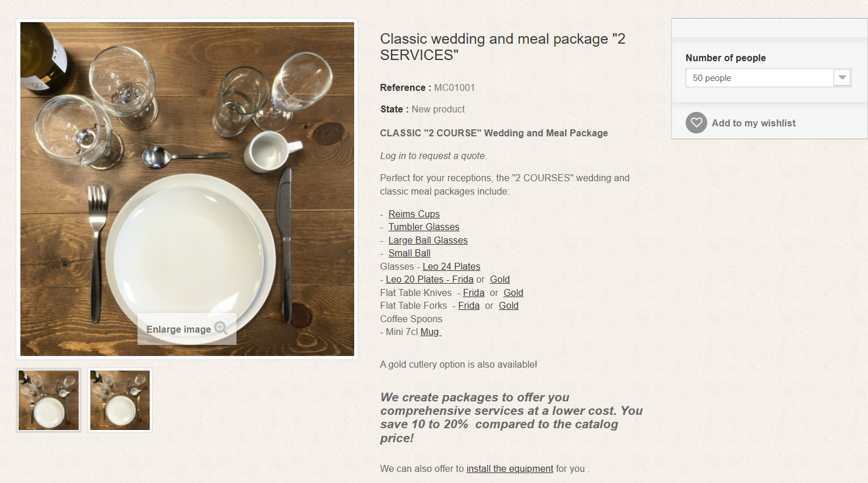Click Gold link beside Flat Table Knives
The image size is (868, 483).
tap(513, 292)
